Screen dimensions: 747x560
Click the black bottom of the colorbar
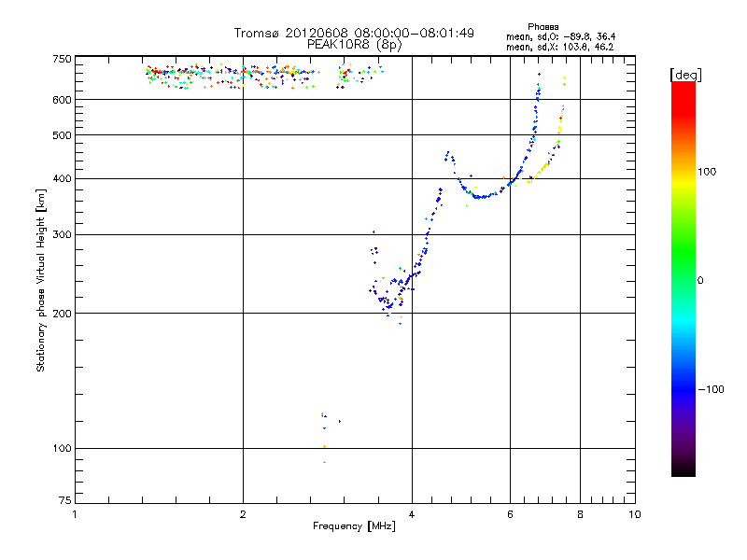click(x=684, y=469)
